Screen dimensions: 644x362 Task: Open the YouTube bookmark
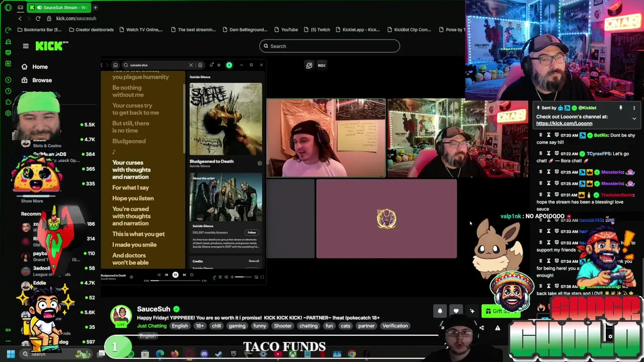[285, 30]
